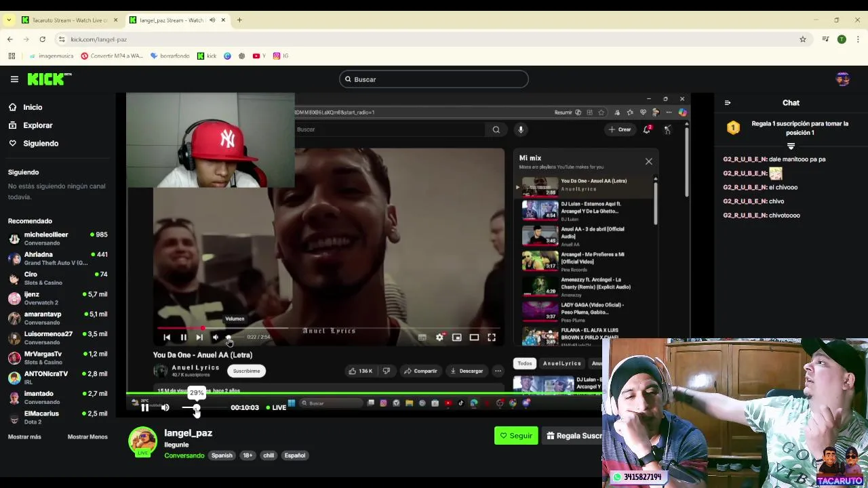Open the Kick hamburger sidebar menu
This screenshot has width=868, height=488.
coord(14,79)
